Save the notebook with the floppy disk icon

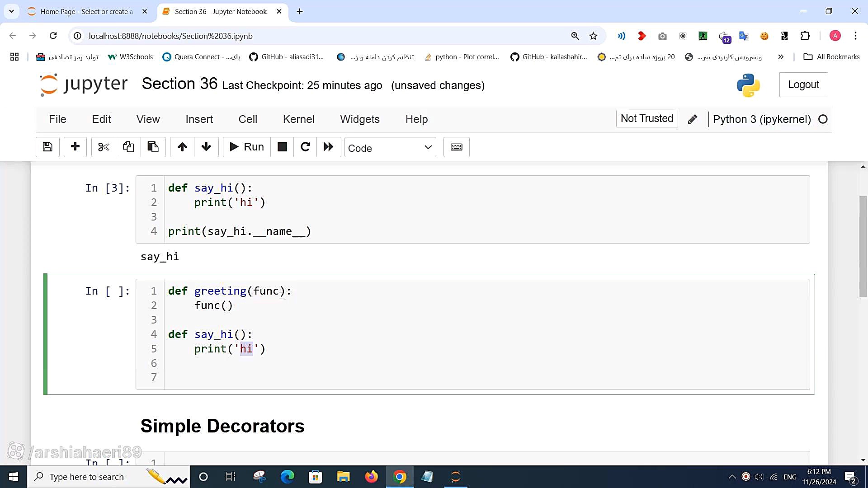[x=47, y=147]
